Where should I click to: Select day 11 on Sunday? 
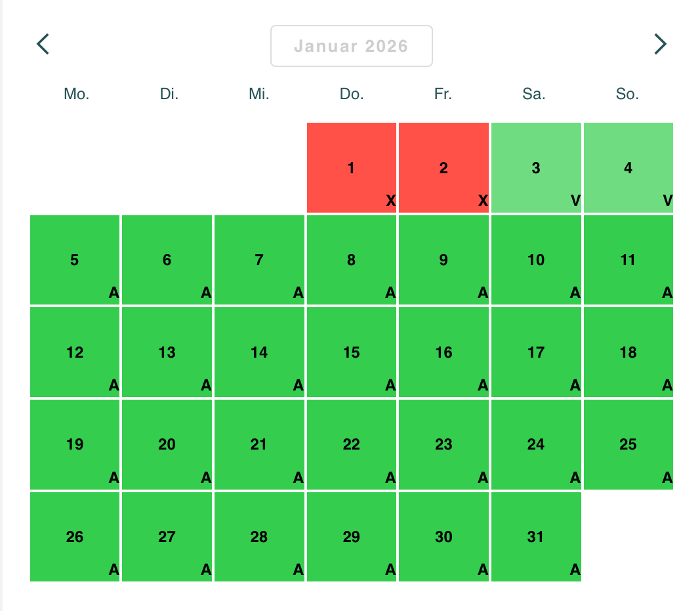coord(628,261)
